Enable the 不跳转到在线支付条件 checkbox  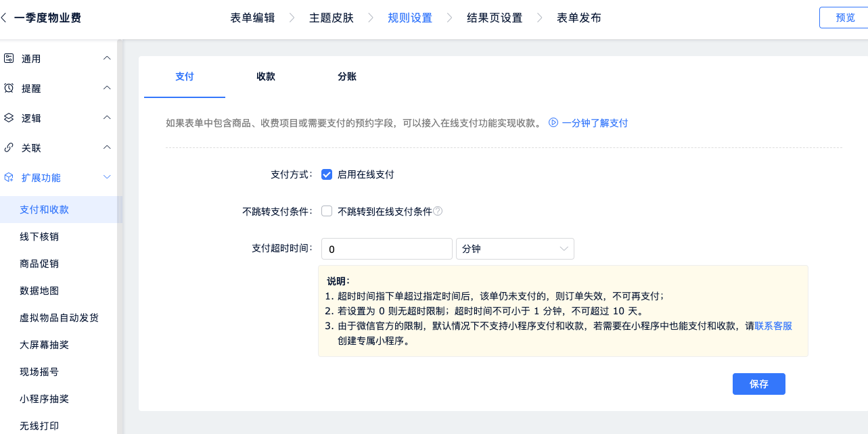click(x=327, y=211)
